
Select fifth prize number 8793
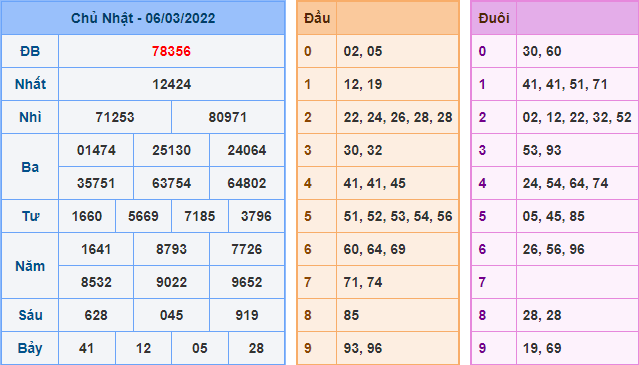tap(171, 249)
